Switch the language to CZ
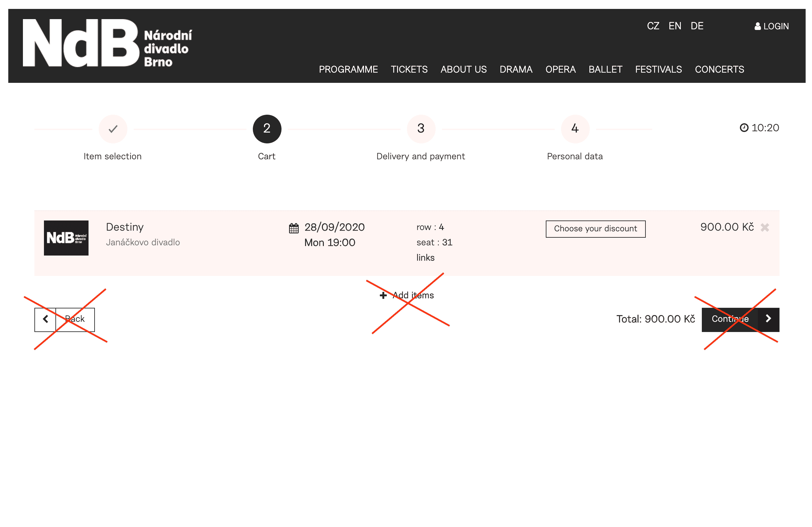The width and height of the screenshot is (812, 527). pos(653,26)
